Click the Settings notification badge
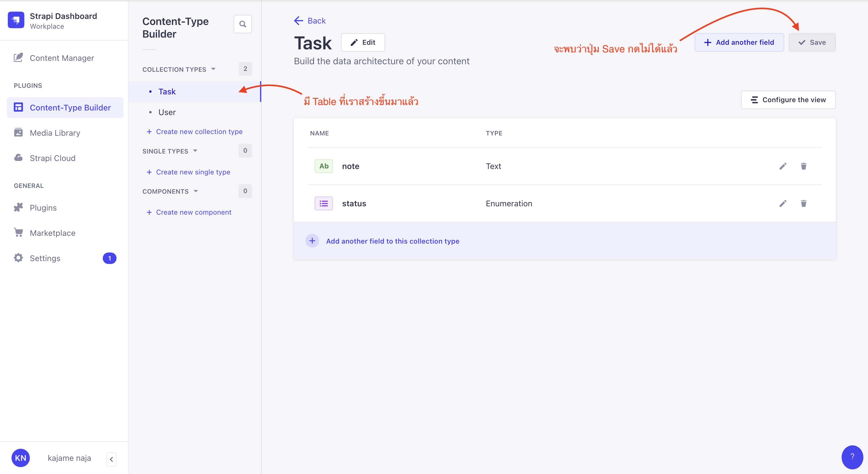Image resolution: width=868 pixels, height=474 pixels. (x=110, y=259)
